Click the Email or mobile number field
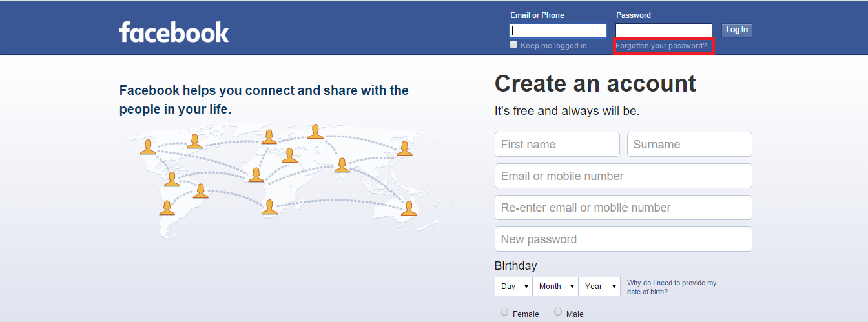Viewport: 868px width, 322px height. coord(623,176)
